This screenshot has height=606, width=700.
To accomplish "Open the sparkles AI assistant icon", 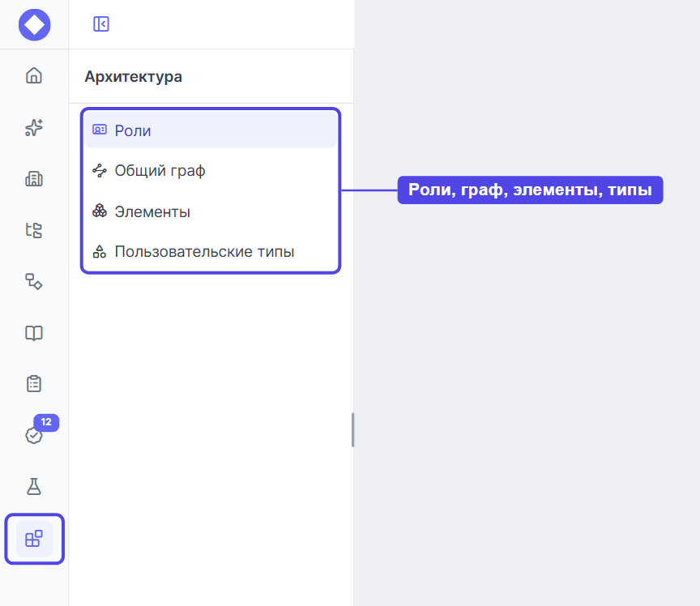I will [34, 128].
